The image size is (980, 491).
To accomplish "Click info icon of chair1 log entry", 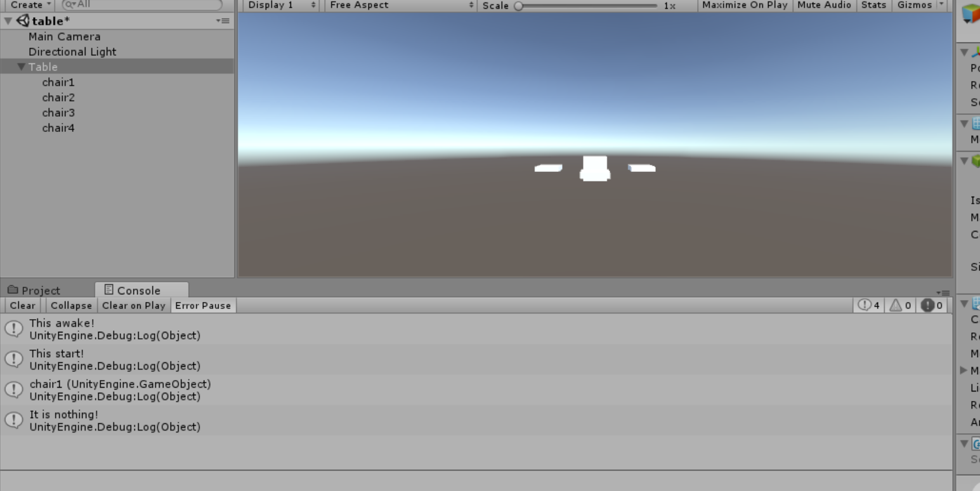I will tap(14, 390).
